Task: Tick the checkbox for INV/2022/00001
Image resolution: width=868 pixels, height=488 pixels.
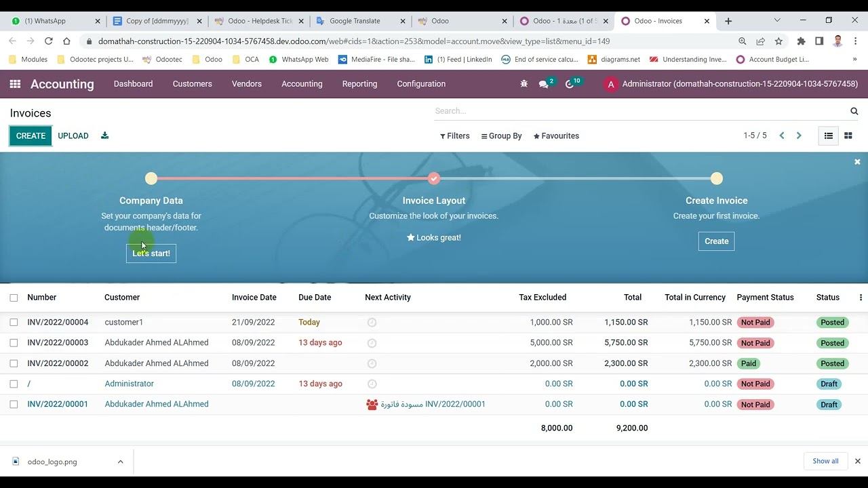Action: pyautogui.click(x=14, y=405)
